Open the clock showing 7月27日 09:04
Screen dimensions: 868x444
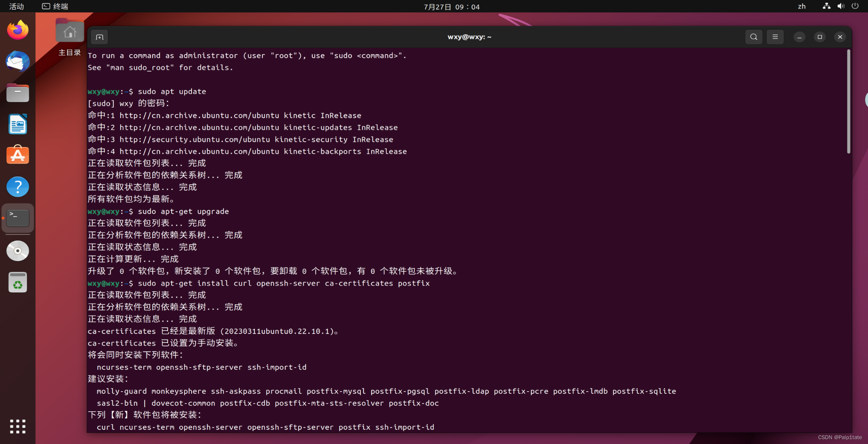451,7
